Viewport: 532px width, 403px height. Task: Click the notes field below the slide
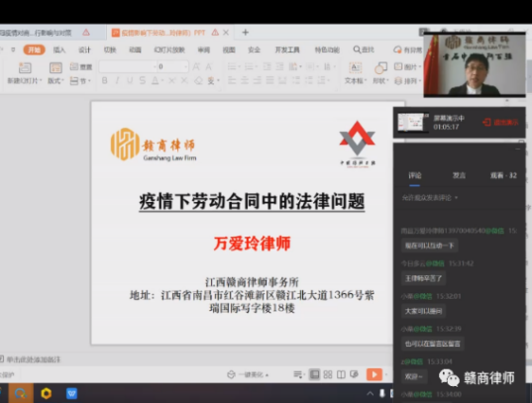click(197, 359)
